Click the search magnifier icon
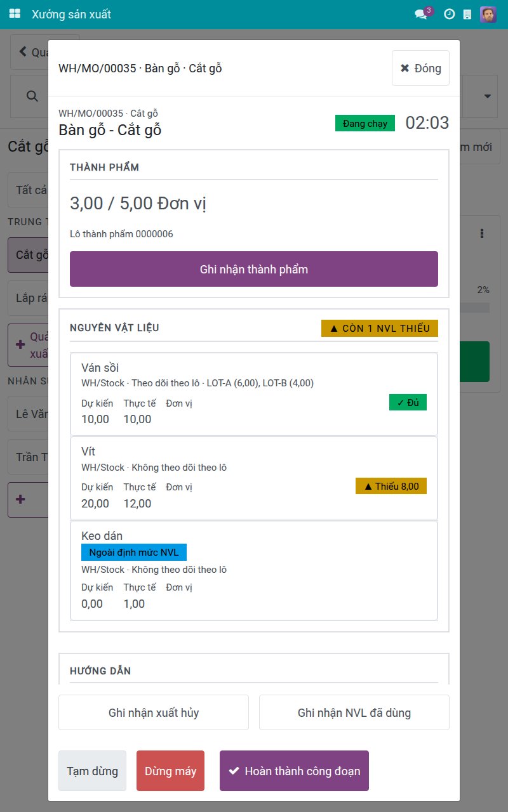This screenshot has height=812, width=508. [31, 96]
